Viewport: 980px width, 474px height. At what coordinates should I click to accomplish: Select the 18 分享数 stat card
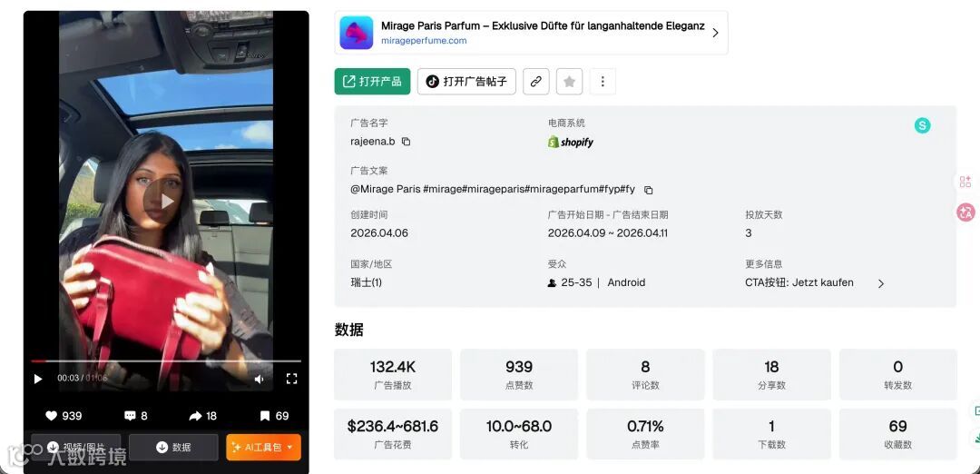point(771,375)
